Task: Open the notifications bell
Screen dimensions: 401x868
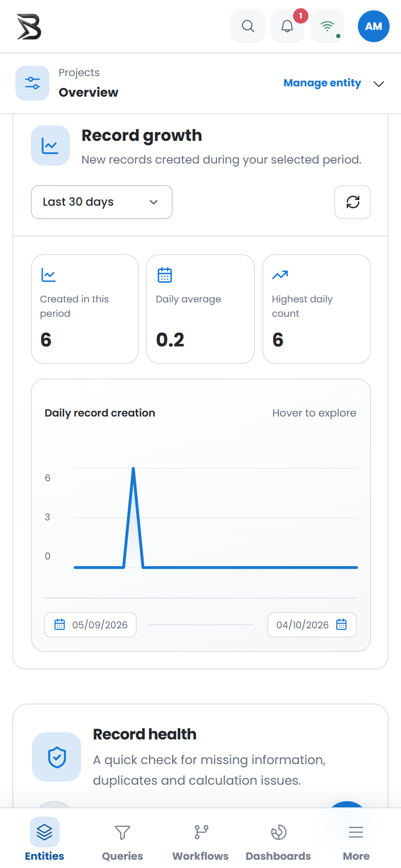Action: click(287, 26)
